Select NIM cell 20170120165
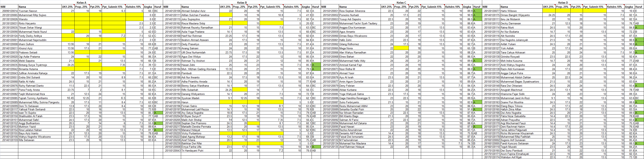 click(491, 151)
